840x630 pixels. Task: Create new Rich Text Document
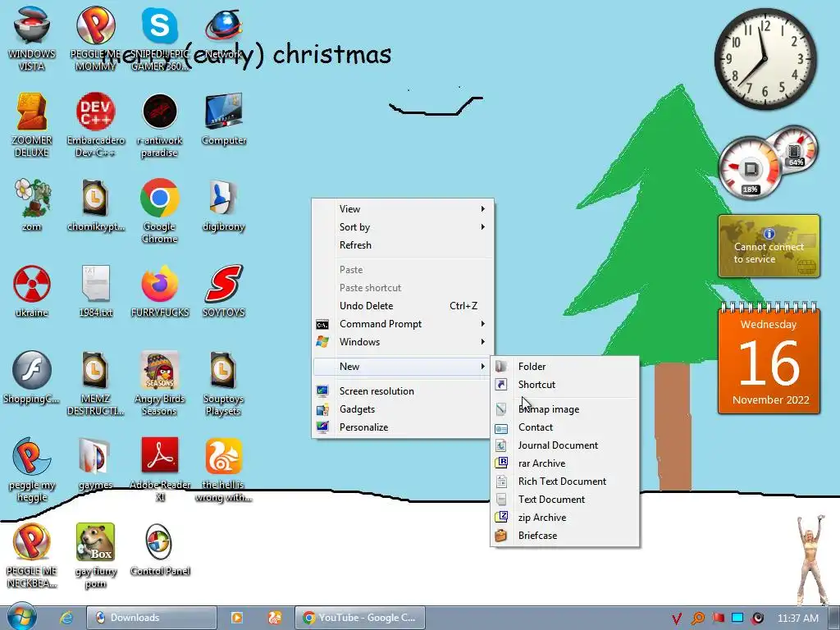(564, 482)
